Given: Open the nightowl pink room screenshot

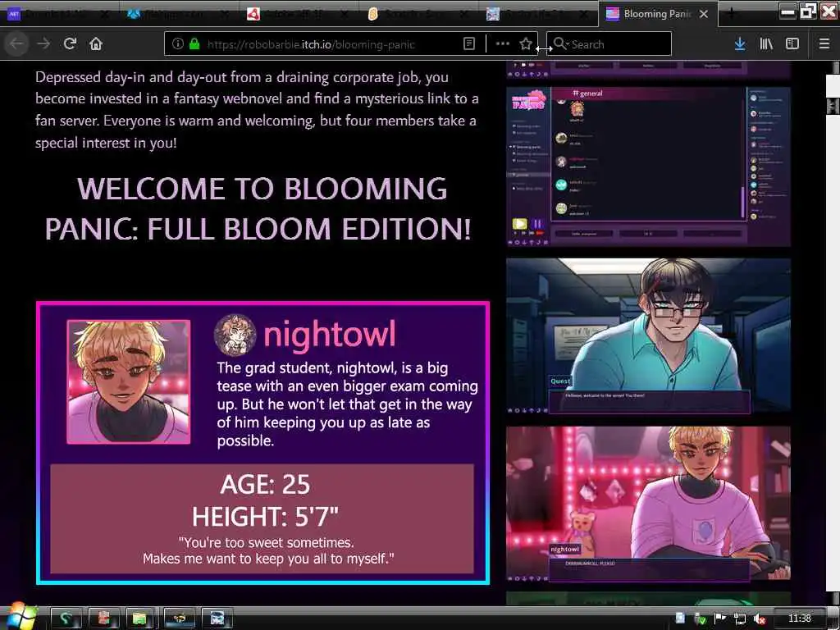Looking at the screenshot, I should [x=648, y=504].
